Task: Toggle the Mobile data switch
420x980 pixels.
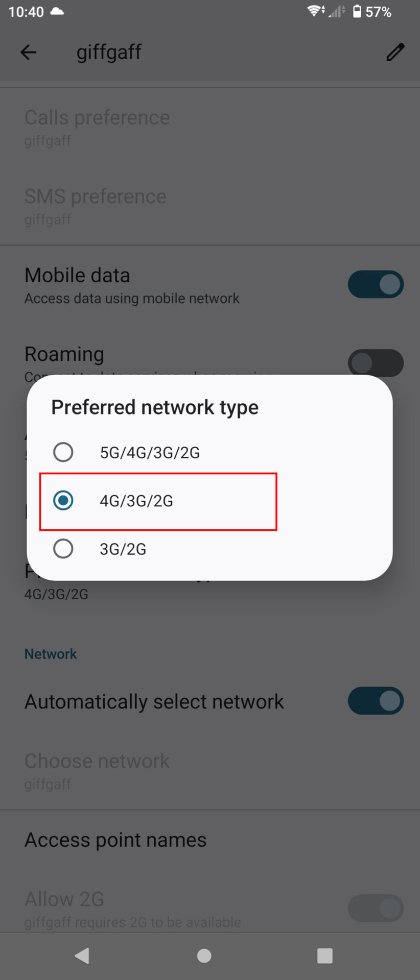Action: click(x=376, y=284)
